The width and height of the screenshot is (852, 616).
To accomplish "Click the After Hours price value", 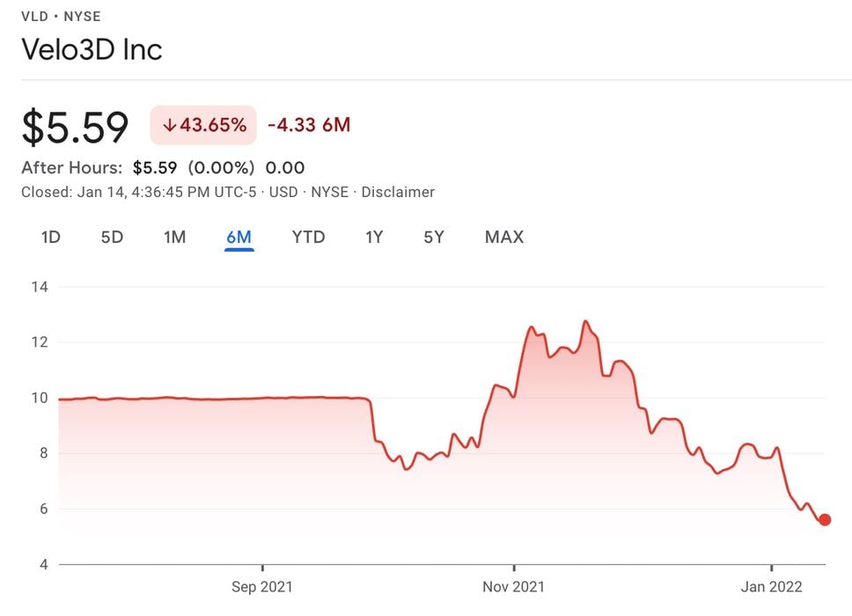I will point(155,167).
